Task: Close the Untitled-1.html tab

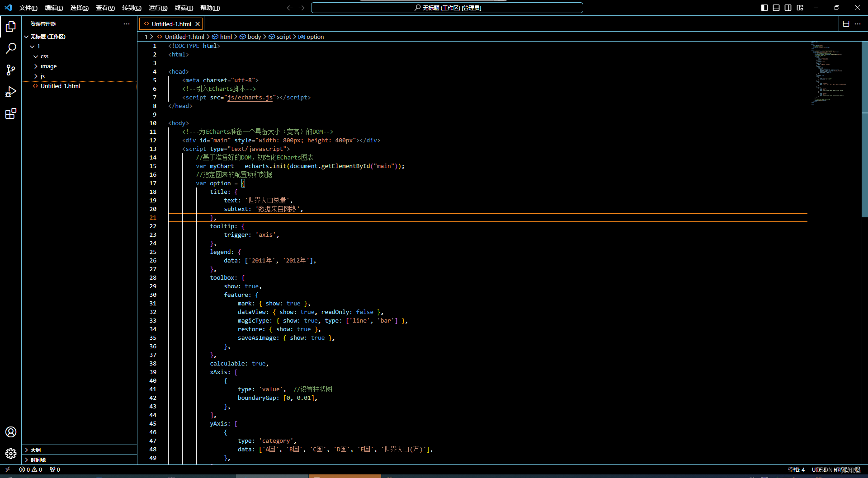Action: 198,24
